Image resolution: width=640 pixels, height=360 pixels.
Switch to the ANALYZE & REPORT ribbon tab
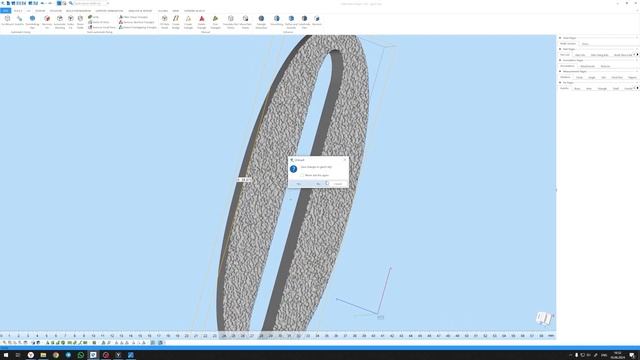tap(140, 11)
